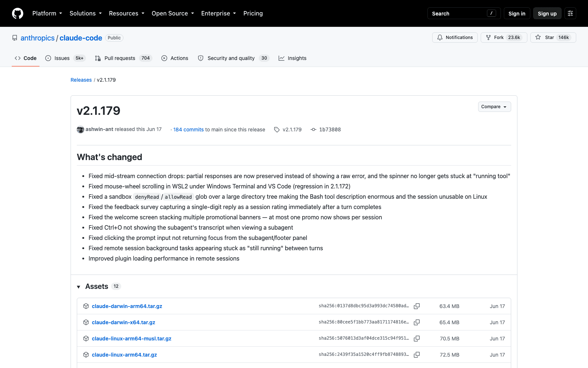
Task: Click the notifications bell icon
Action: click(x=440, y=38)
